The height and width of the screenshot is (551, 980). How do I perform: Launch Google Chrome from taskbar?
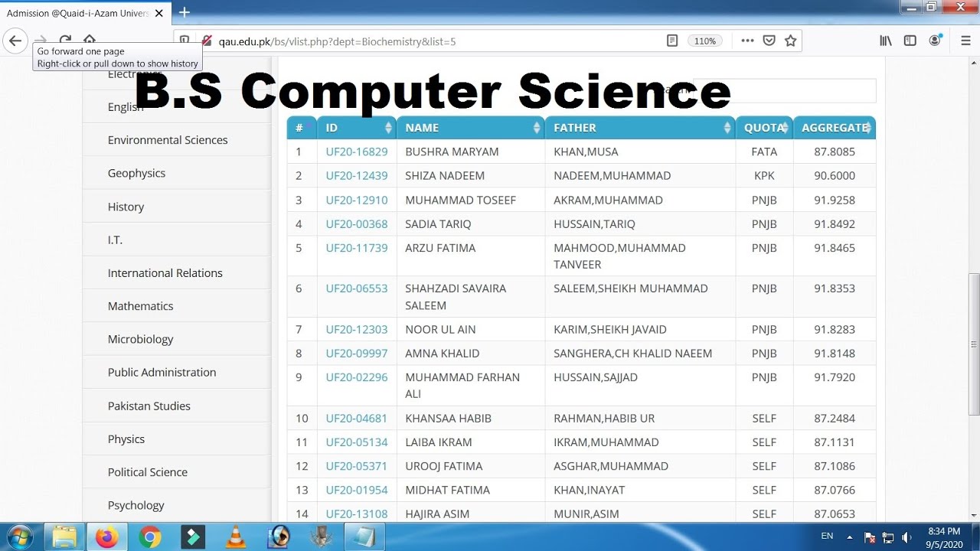coord(150,537)
